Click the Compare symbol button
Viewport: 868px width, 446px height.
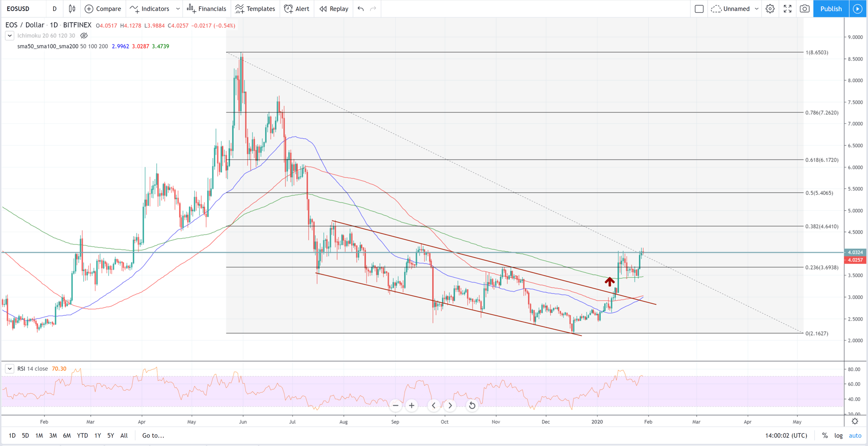pyautogui.click(x=103, y=9)
